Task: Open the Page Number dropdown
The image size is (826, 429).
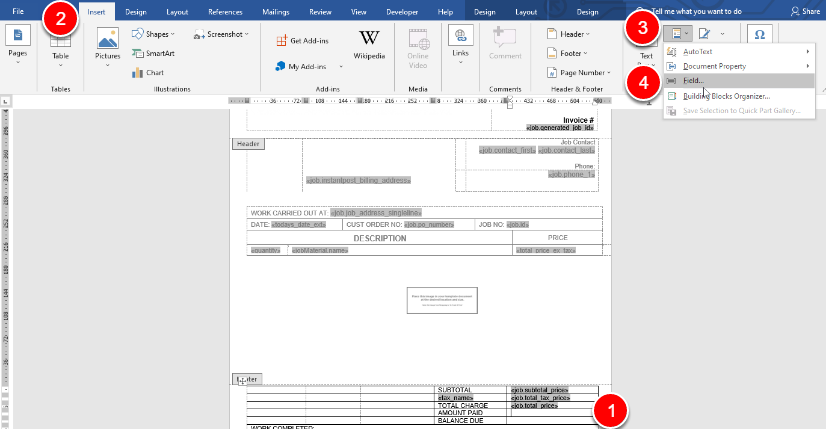Action: [x=578, y=73]
